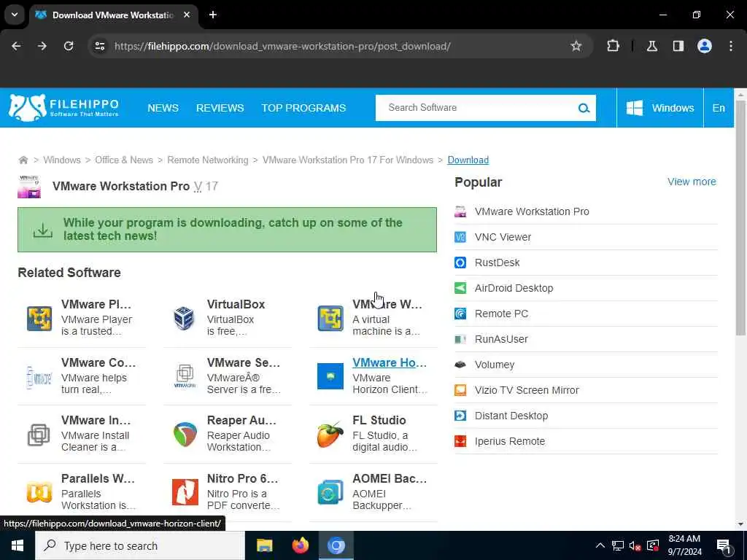The width and height of the screenshot is (747, 560).
Task: Reload the page
Action: point(69,46)
